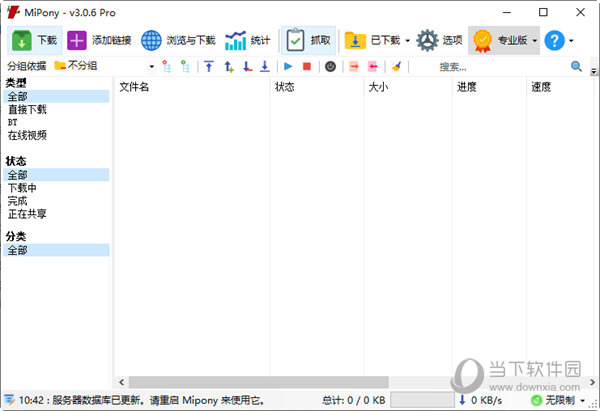This screenshot has width=600, height=411.
Task: Select 全部 under 状态
Action: click(56, 175)
